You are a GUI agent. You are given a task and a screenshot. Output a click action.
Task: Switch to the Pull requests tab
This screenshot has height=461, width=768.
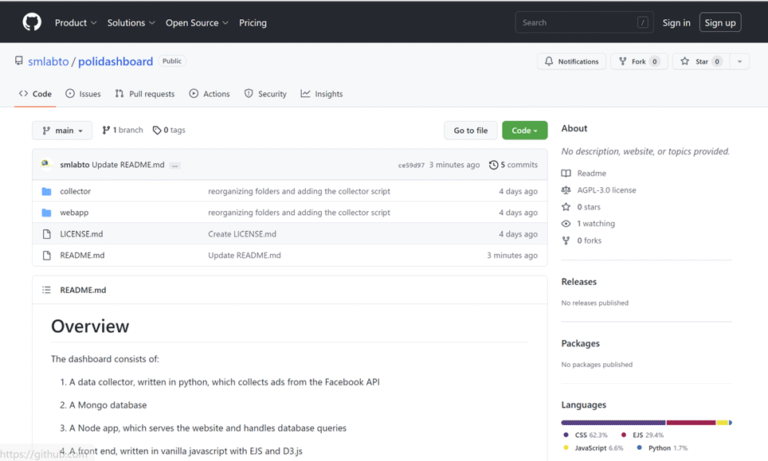(x=145, y=94)
